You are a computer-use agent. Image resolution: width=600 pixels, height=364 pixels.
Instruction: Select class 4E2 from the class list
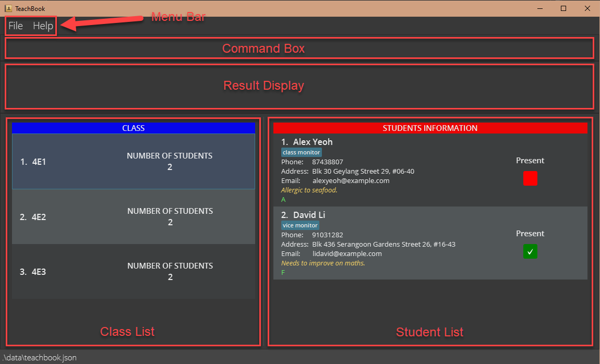pyautogui.click(x=133, y=217)
